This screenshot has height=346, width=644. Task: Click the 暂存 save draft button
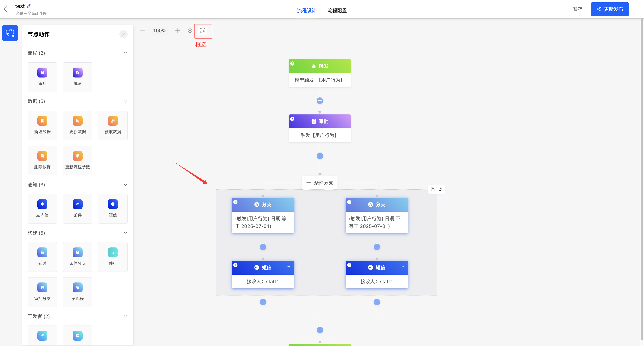(x=577, y=9)
